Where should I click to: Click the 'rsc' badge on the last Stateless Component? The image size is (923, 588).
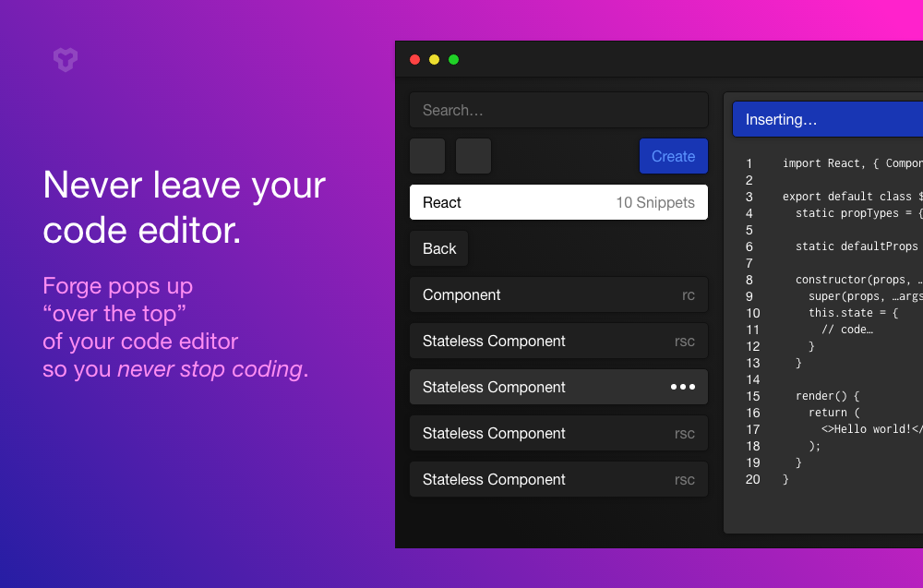pos(684,479)
